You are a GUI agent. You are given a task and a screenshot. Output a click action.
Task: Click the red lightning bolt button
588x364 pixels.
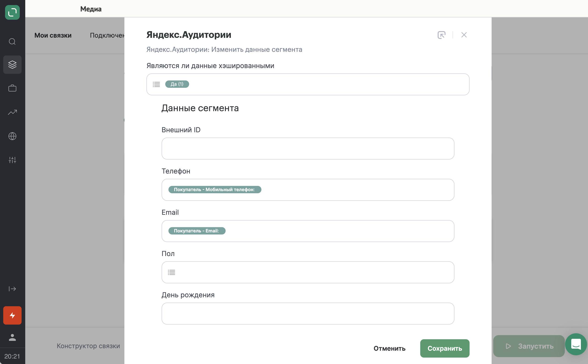pyautogui.click(x=12, y=315)
